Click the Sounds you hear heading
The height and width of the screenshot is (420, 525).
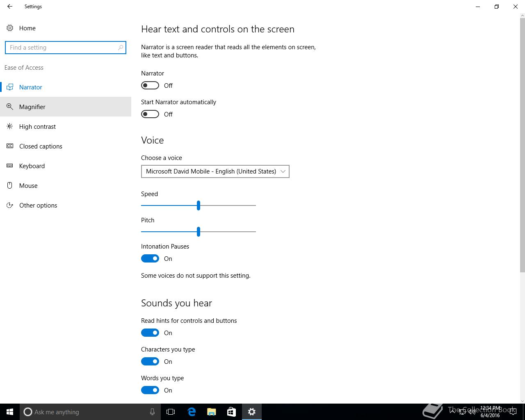pyautogui.click(x=176, y=303)
